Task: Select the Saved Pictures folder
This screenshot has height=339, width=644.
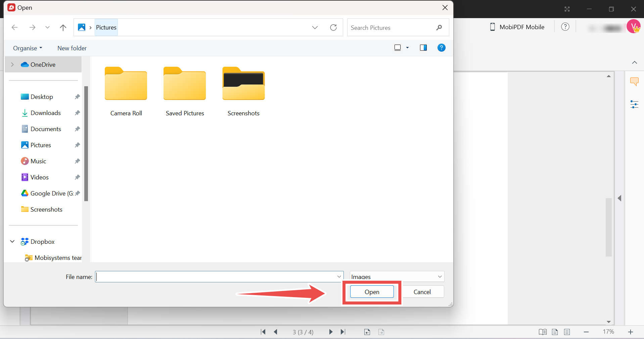Action: pos(185,91)
